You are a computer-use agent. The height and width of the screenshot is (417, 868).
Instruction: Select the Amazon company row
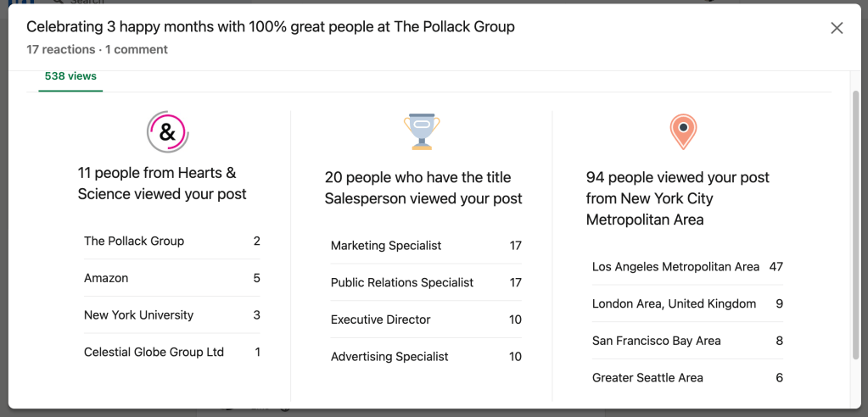171,278
